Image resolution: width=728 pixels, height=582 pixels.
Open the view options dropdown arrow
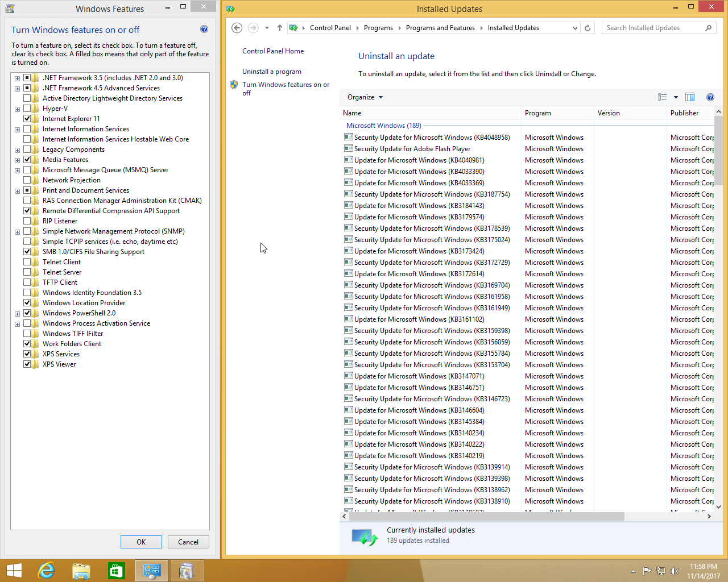point(676,97)
